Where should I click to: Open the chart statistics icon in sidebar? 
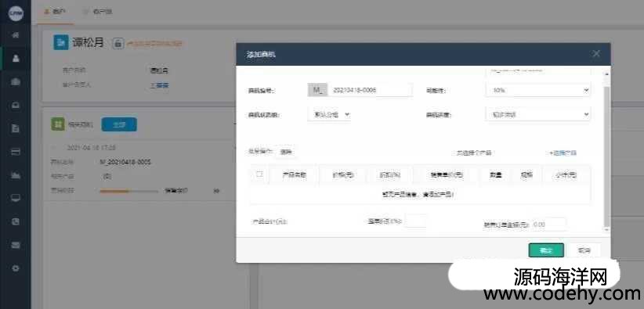[16, 175]
